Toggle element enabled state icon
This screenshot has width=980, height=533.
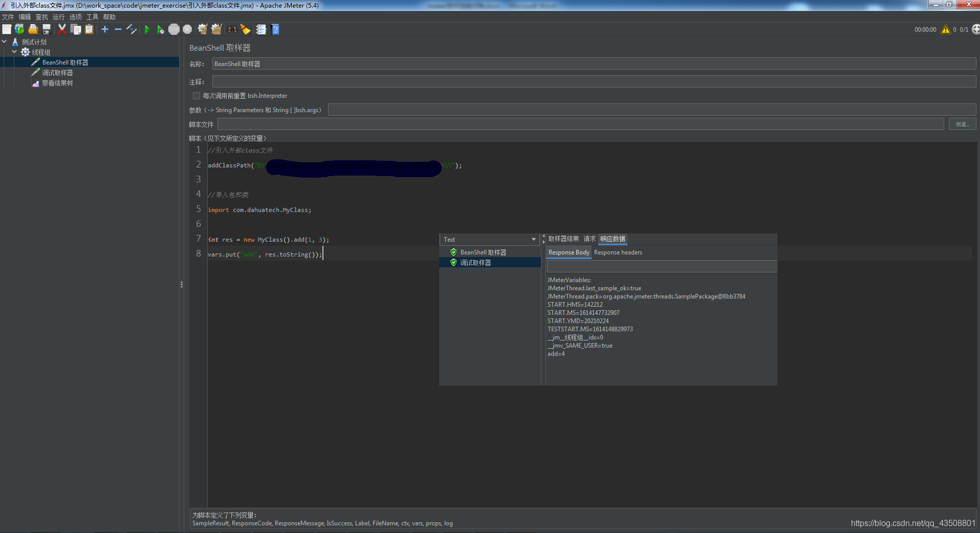(132, 29)
